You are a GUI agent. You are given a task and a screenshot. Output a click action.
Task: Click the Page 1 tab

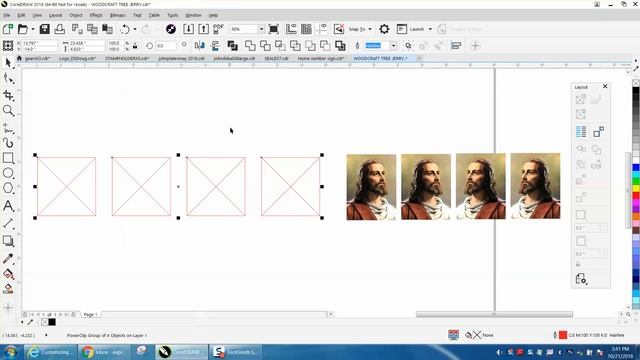pos(90,314)
